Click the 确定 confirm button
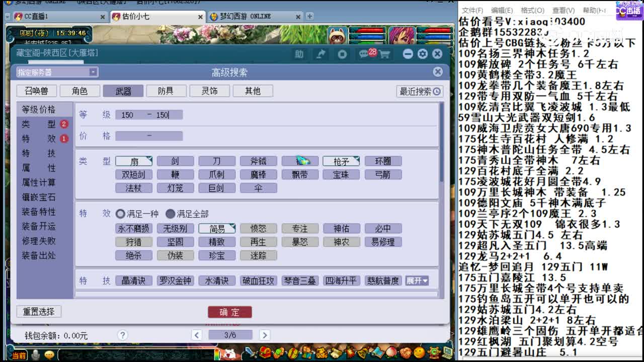 coord(229,312)
